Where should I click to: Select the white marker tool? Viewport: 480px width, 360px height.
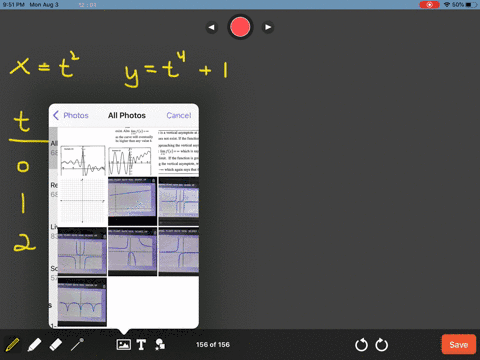click(34, 345)
